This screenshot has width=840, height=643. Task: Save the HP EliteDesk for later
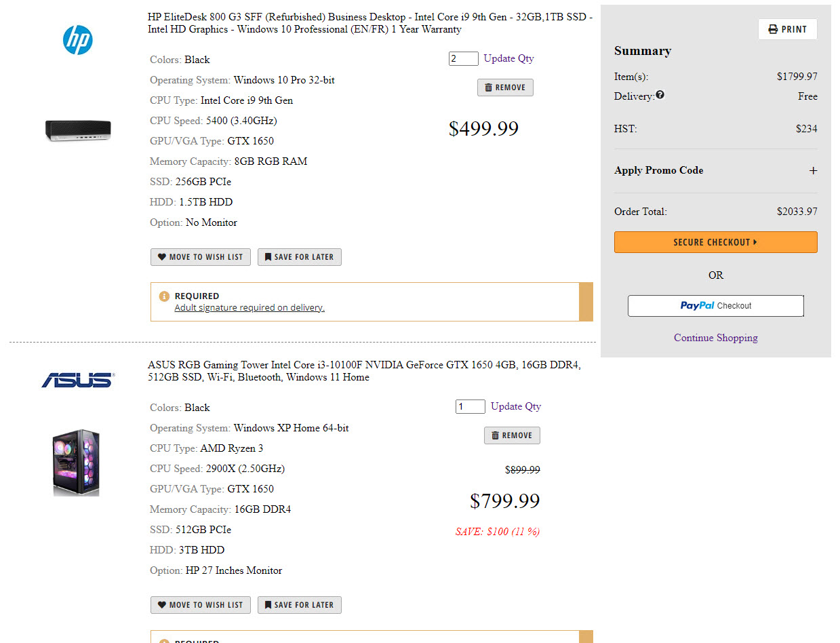point(299,257)
